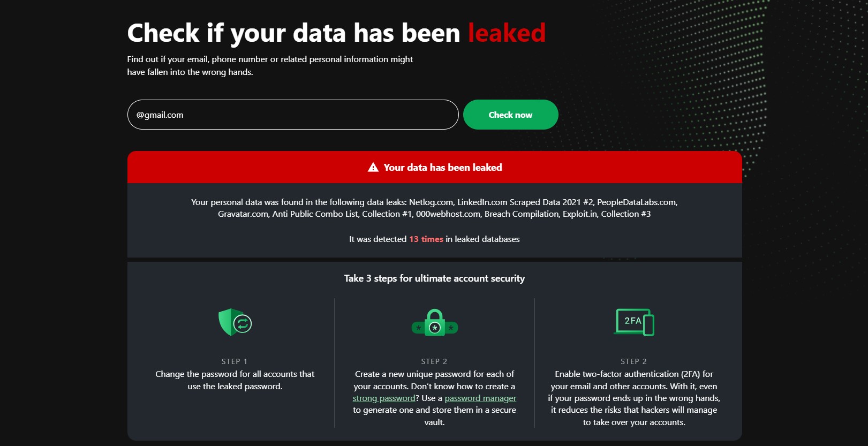Click the 'Create a new unique password' description
Image resolution: width=868 pixels, height=446 pixels.
coord(434,380)
